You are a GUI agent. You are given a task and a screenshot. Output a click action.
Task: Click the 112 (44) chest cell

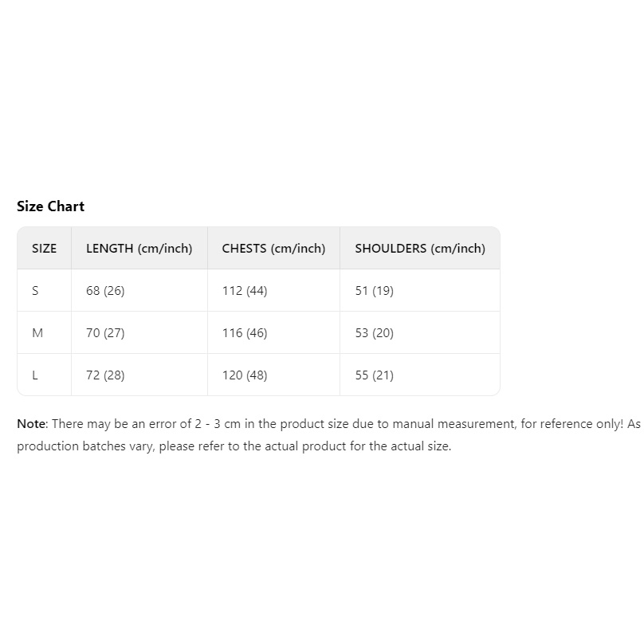tap(245, 291)
